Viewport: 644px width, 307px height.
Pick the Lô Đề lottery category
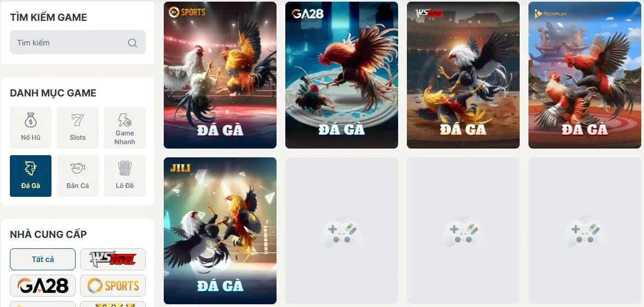(125, 176)
